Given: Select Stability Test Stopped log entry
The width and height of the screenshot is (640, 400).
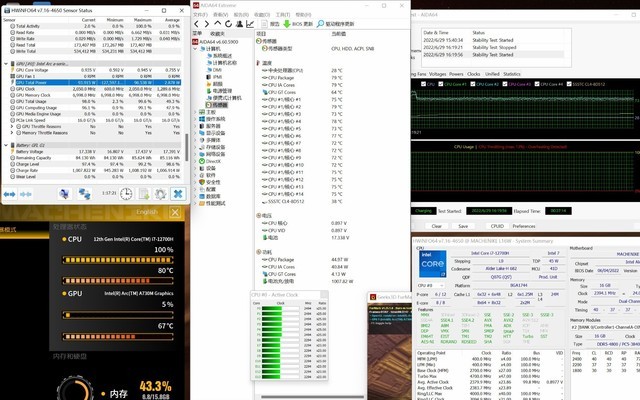Looking at the screenshot, I should [493, 47].
